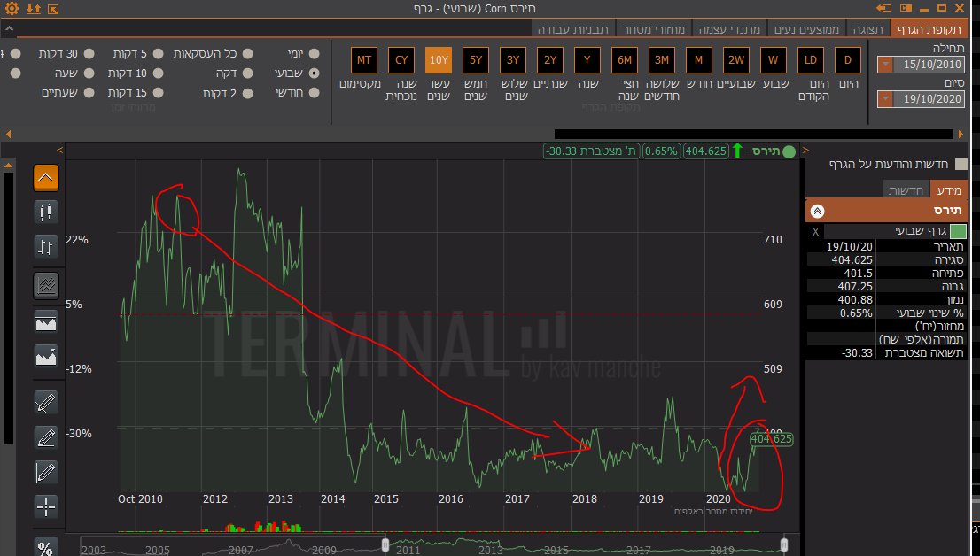This screenshot has width=980, height=556.
Task: Click the green color swatch of גרף שבועי
Action: point(958,232)
